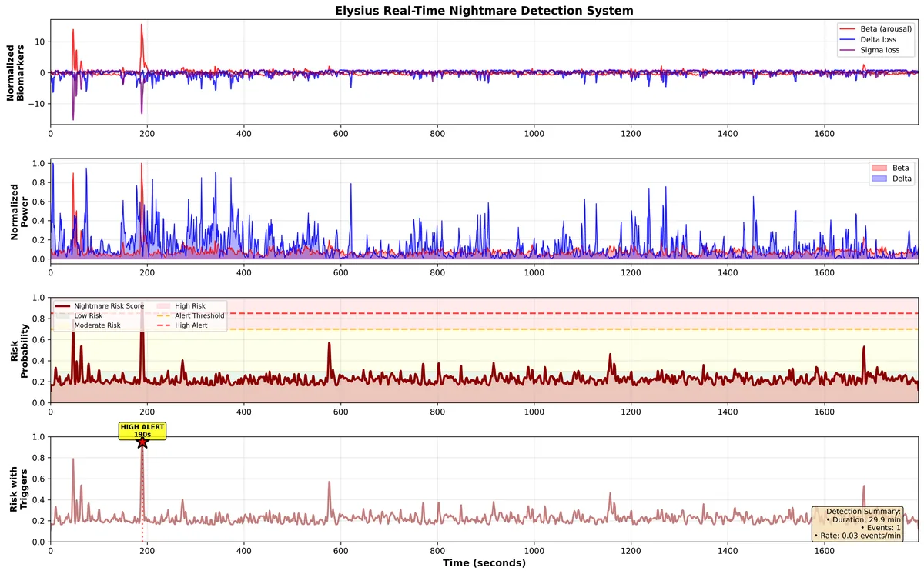Click the blue line swatch beside "Delta loss"
924x574 pixels.
click(849, 39)
